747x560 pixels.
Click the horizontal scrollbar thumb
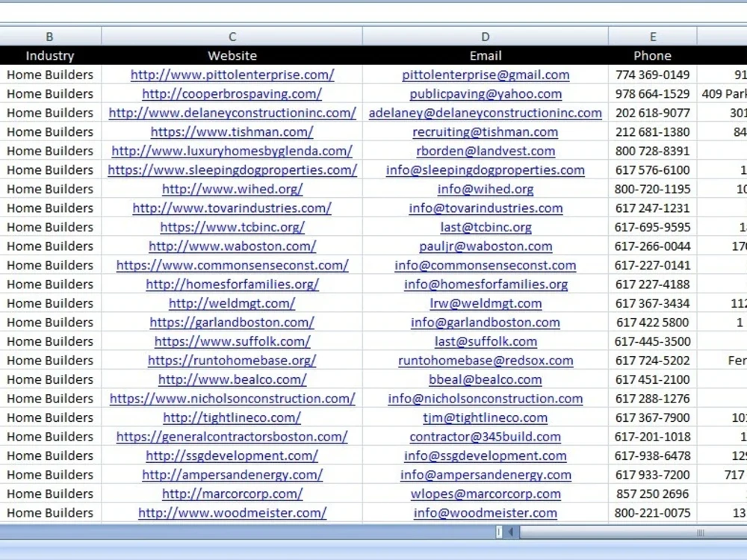[x=633, y=532]
